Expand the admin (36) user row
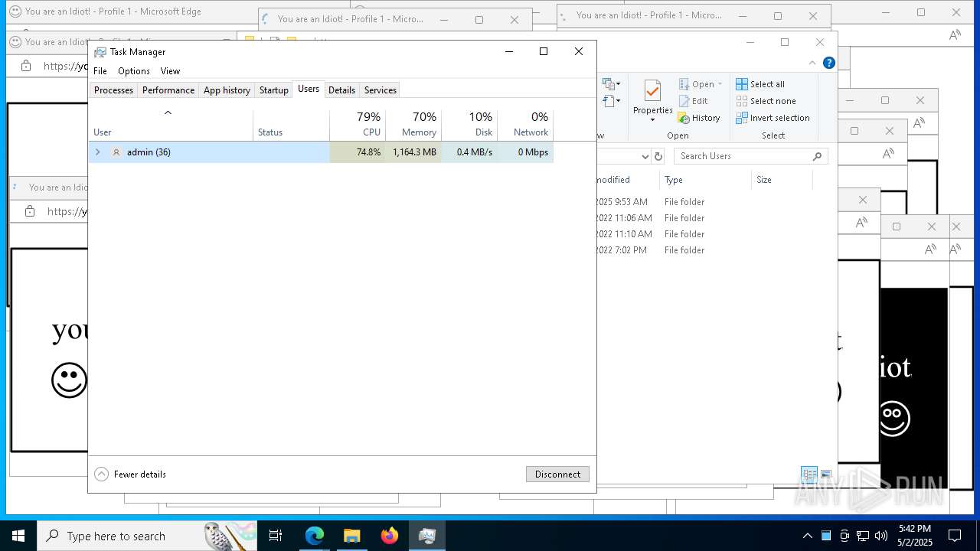Screen dimensions: 980x551 (97, 152)
